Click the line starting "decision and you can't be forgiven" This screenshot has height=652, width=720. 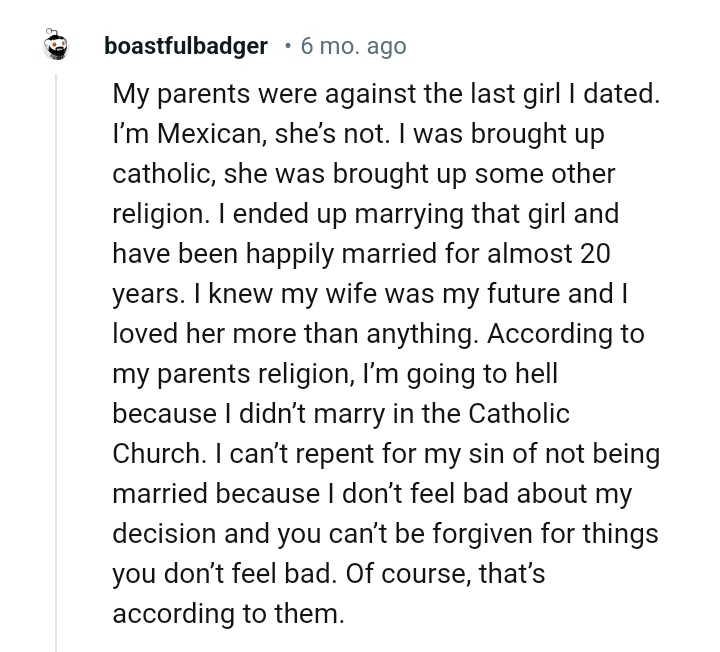[385, 533]
